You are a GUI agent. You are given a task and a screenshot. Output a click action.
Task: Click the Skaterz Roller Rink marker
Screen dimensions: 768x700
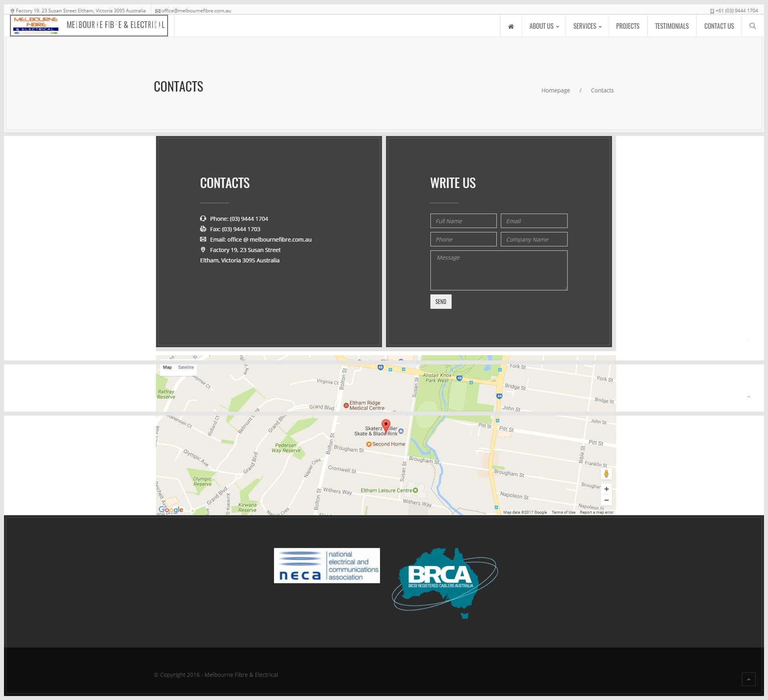[401, 431]
